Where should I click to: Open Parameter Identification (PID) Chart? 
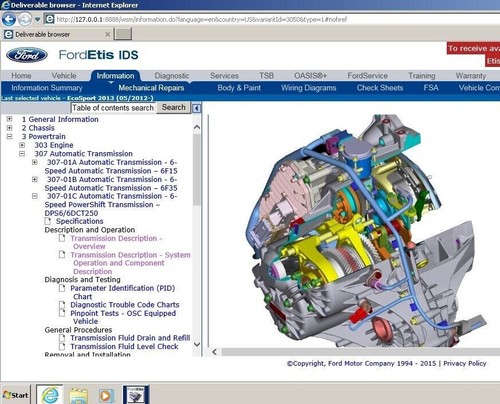pyautogui.click(x=123, y=292)
